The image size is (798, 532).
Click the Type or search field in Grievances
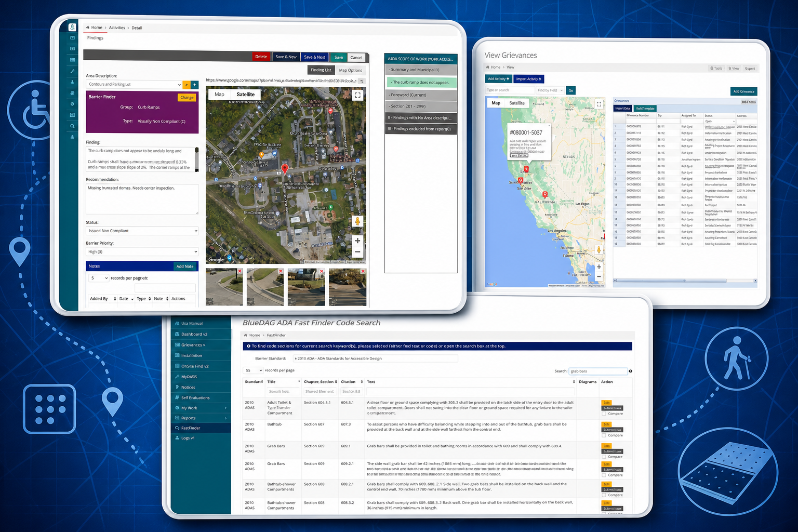click(x=510, y=90)
